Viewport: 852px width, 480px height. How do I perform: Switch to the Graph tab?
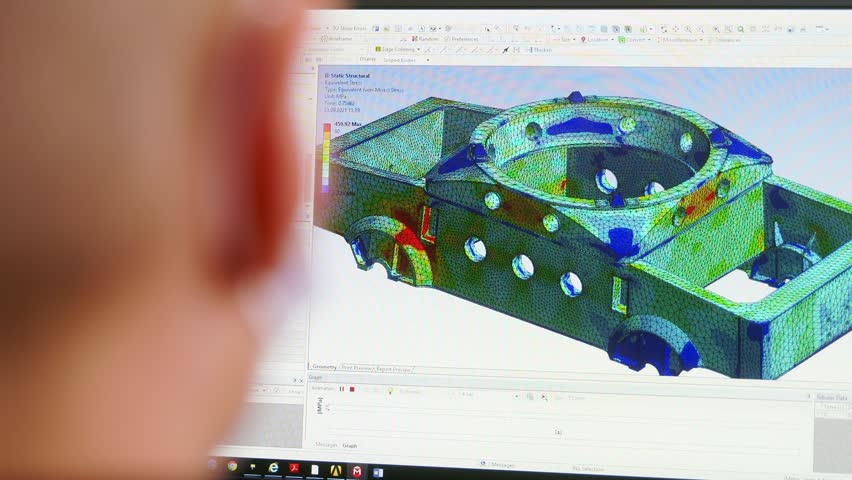pyautogui.click(x=350, y=446)
